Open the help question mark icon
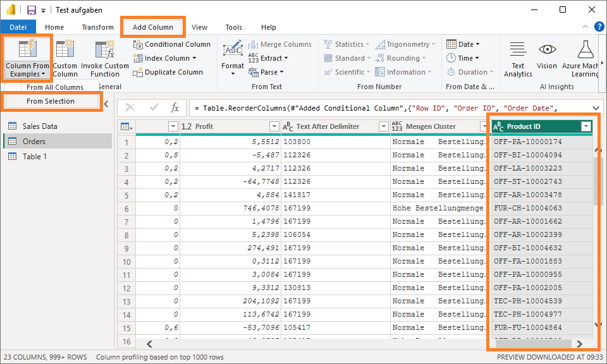Screen dimensions: 607x364 pos(599,27)
